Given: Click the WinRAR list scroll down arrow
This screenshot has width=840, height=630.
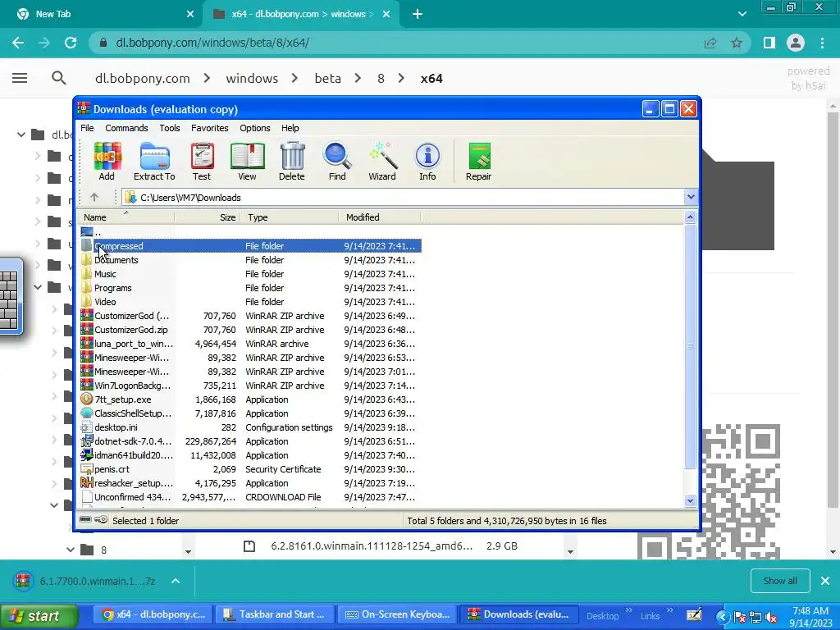Looking at the screenshot, I should pos(690,501).
